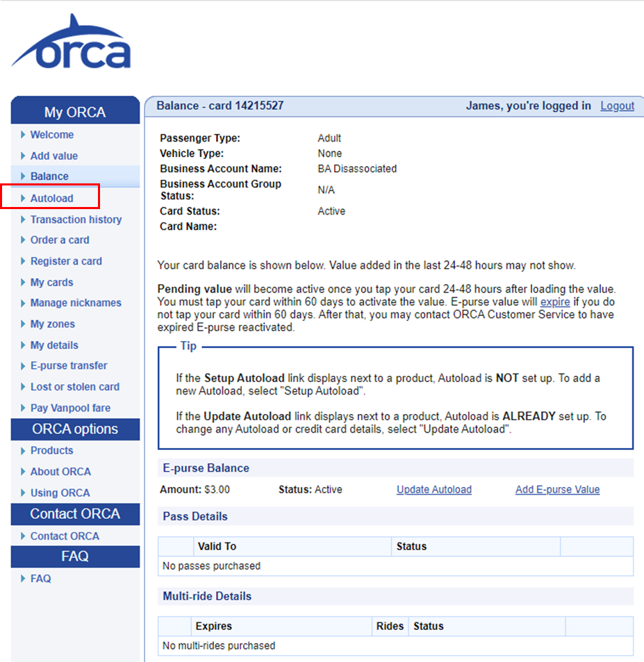
Task: Open Manage nicknames
Action: coord(76,303)
